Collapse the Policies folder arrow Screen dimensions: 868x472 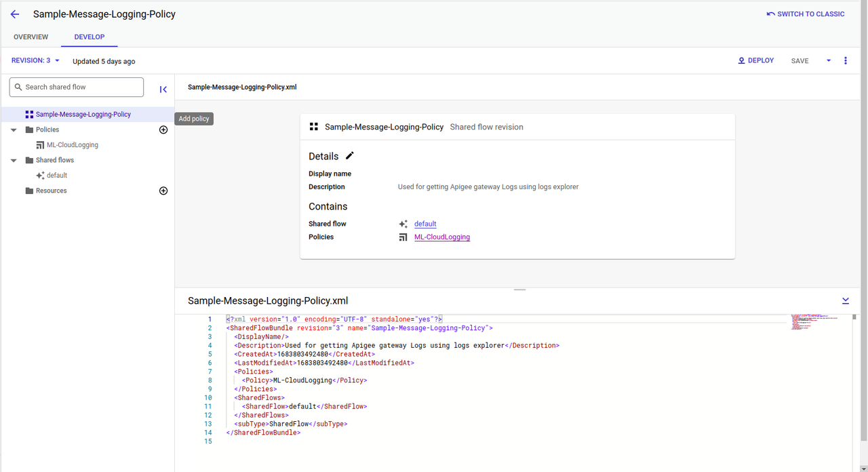point(14,130)
